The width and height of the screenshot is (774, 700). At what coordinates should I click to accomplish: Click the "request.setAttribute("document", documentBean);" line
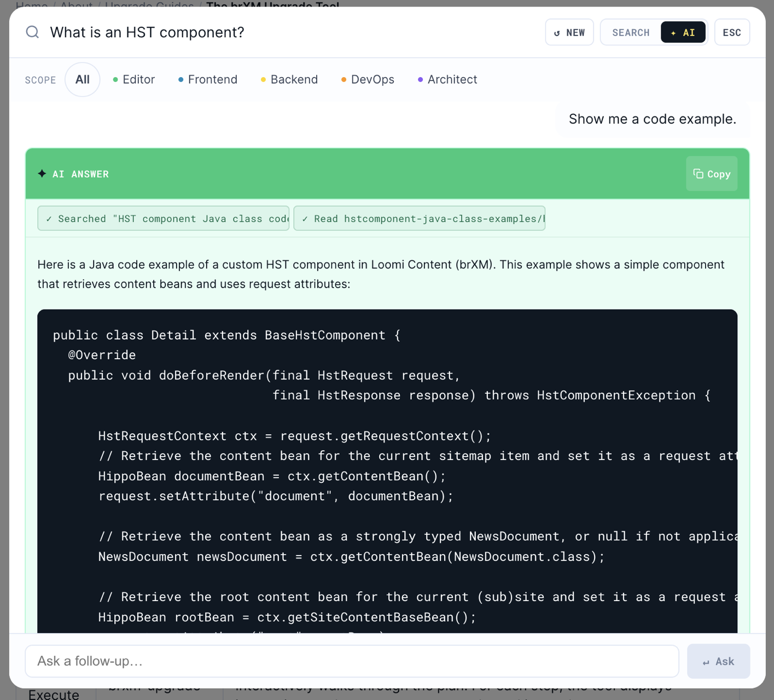click(x=276, y=496)
